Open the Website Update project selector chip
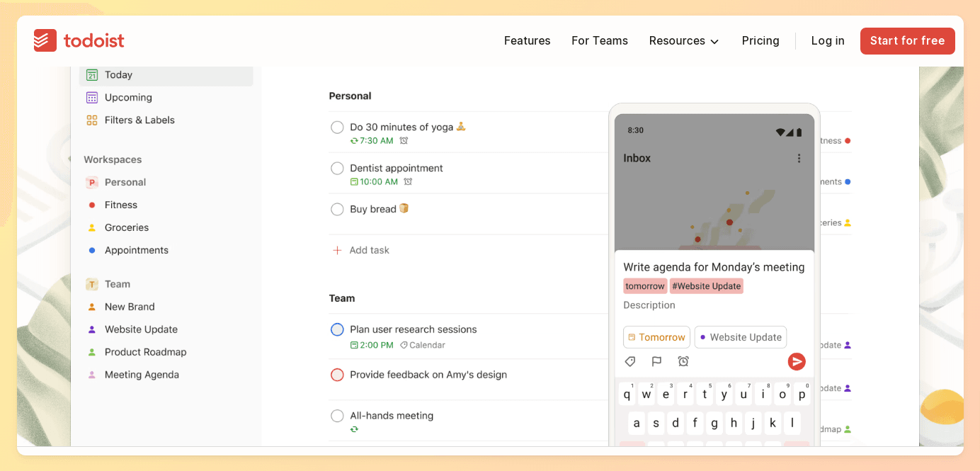 click(740, 337)
